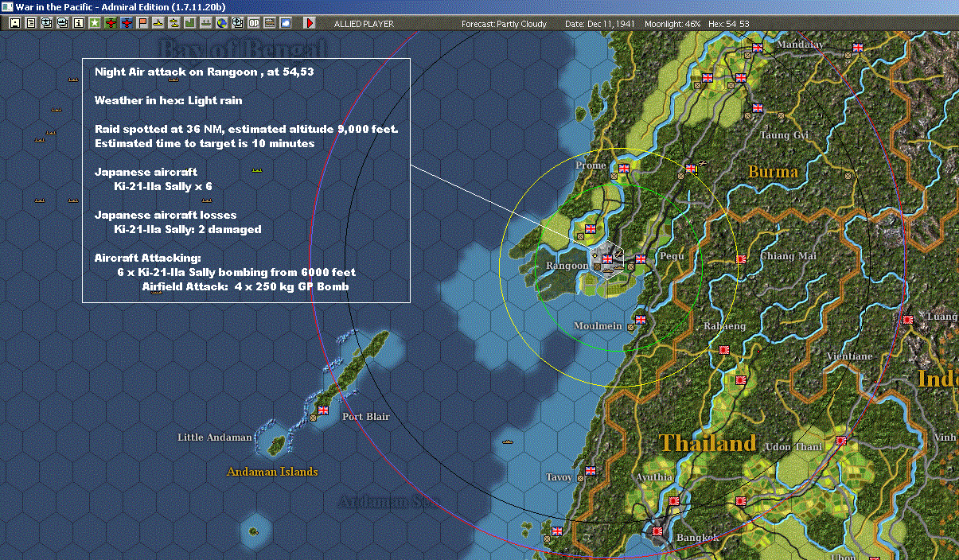Select the Pegu base flag

[641, 259]
